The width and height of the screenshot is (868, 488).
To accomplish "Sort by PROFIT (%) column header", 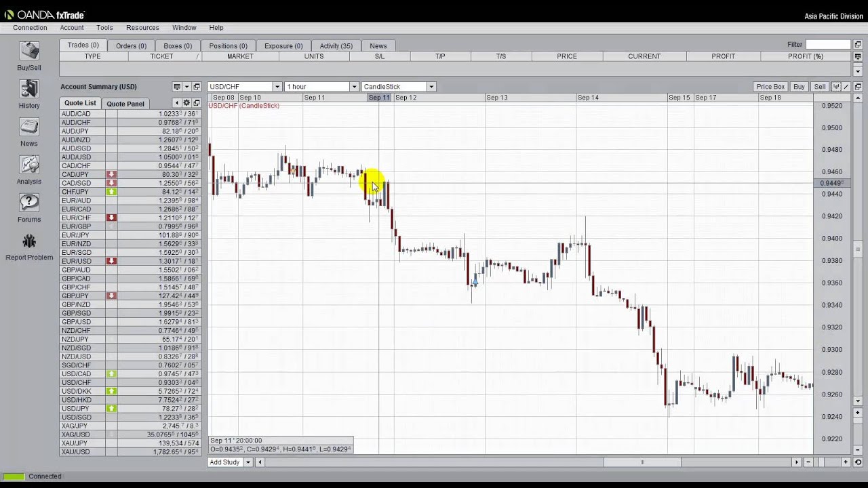I will tap(806, 56).
